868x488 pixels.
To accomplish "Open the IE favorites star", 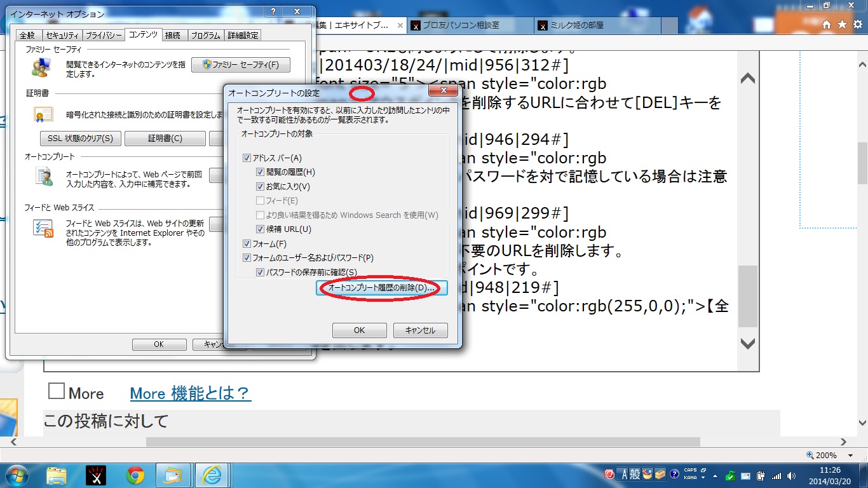I will (x=842, y=25).
